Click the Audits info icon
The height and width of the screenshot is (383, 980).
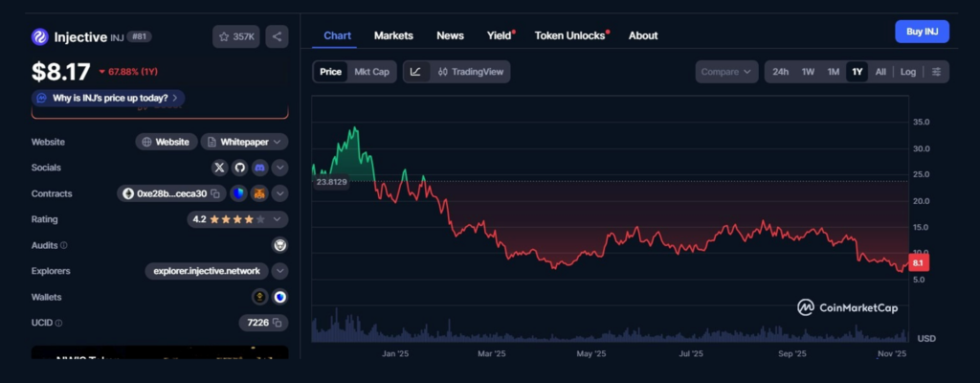[64, 246]
